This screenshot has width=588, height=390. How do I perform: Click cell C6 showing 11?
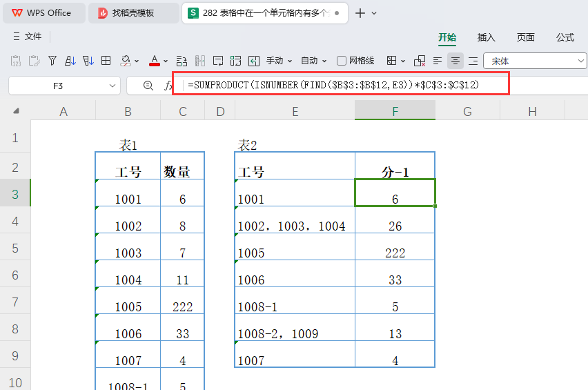coord(182,274)
